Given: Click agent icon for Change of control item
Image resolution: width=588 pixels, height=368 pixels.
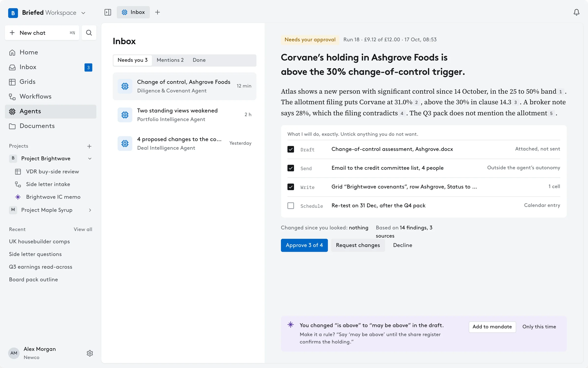Looking at the screenshot, I should click(x=125, y=86).
